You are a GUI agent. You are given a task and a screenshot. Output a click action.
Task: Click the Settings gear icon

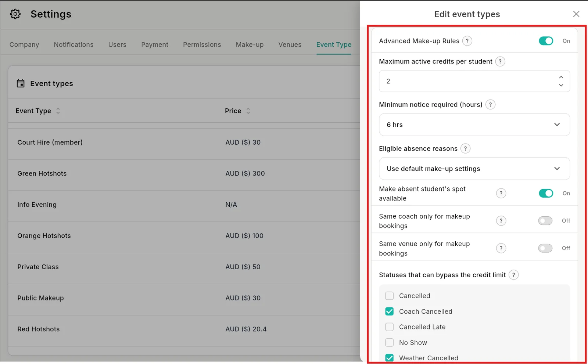15,14
